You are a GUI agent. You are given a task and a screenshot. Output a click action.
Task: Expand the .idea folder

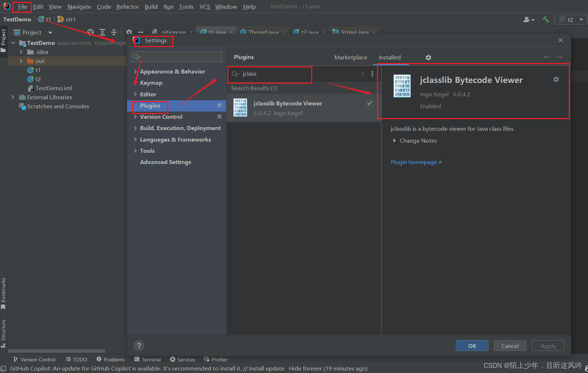pos(21,52)
